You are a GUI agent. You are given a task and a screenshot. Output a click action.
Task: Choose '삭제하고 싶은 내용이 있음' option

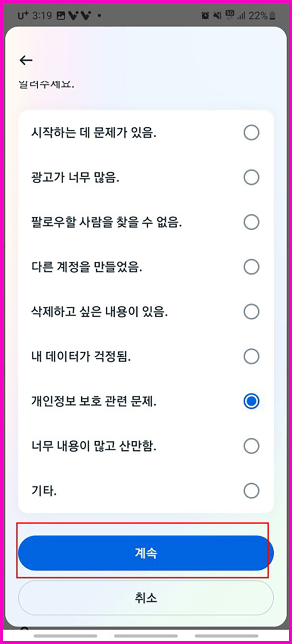252,311
